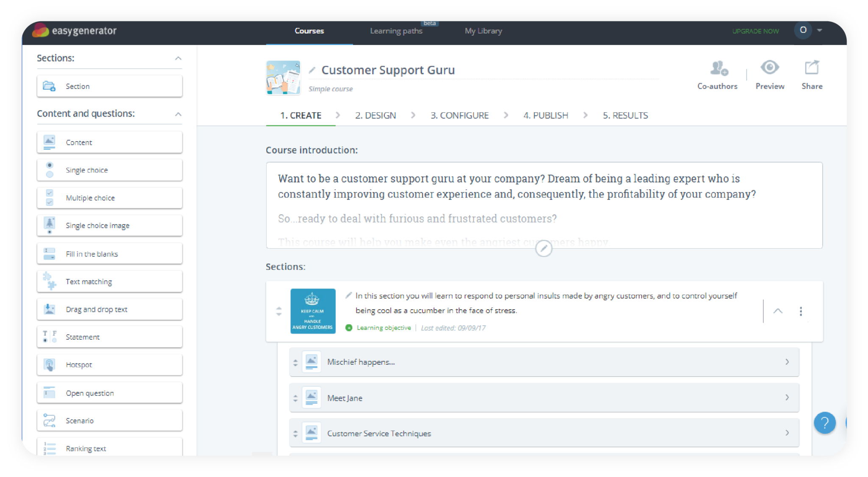Collapse the Sections sidebar panel

click(x=178, y=58)
